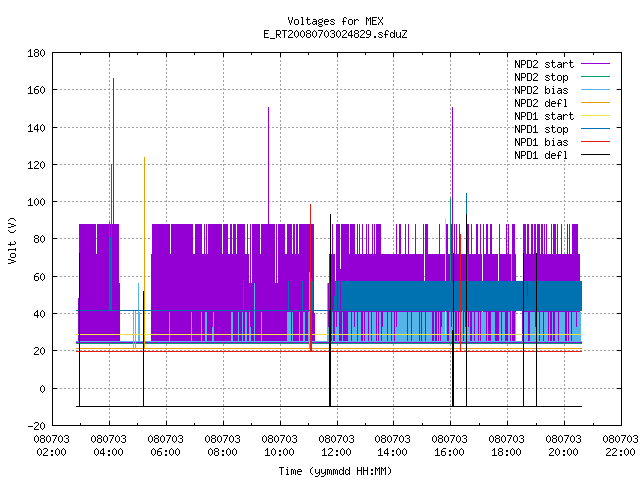Click the x-axis tick label 02:00
Screen dimensions: 640x480
pyautogui.click(x=51, y=452)
